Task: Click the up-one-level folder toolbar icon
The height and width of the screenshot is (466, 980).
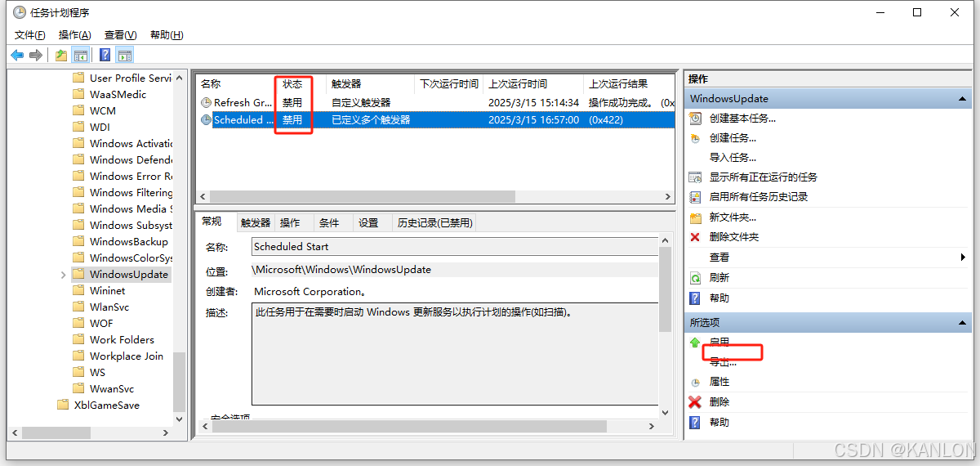Action: pos(61,55)
